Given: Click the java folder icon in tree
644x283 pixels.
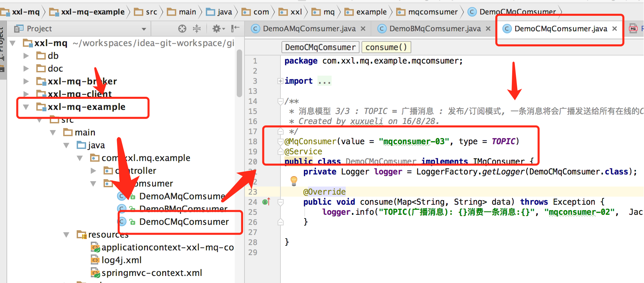Looking at the screenshot, I should (x=81, y=145).
